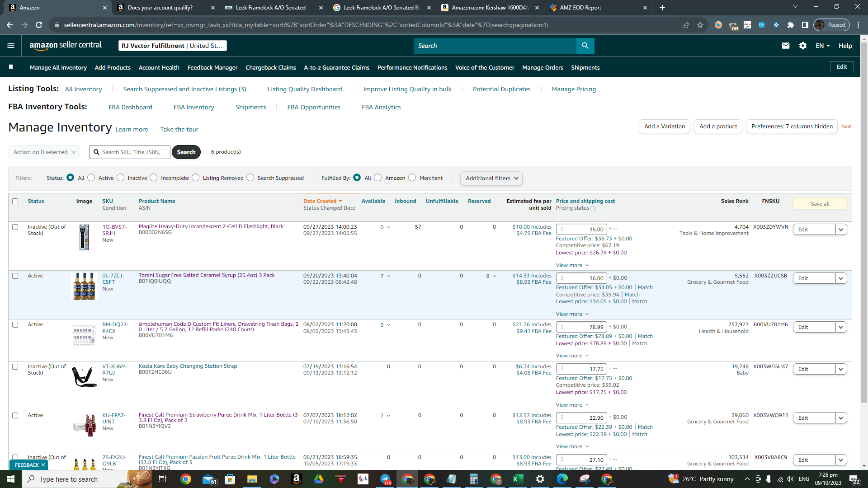Click the magnifier search button in header
The height and width of the screenshot is (488, 868).
pyautogui.click(x=585, y=46)
